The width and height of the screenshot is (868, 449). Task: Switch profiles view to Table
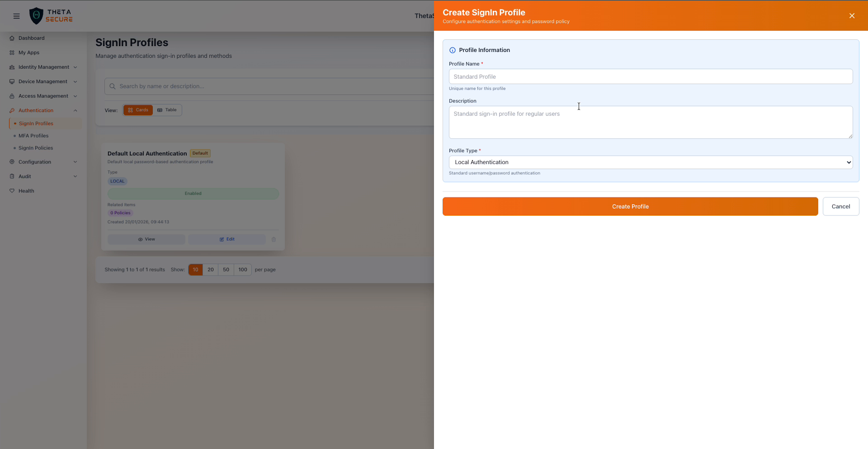167,110
